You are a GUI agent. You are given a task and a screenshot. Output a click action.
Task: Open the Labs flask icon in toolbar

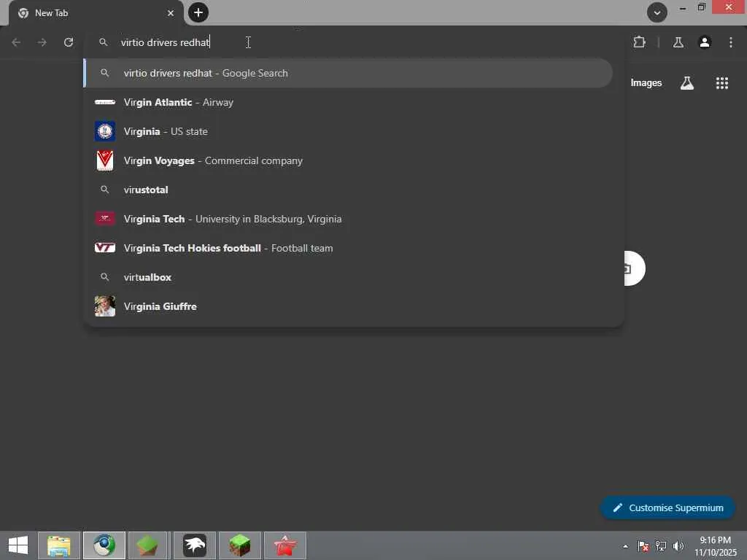click(x=678, y=42)
